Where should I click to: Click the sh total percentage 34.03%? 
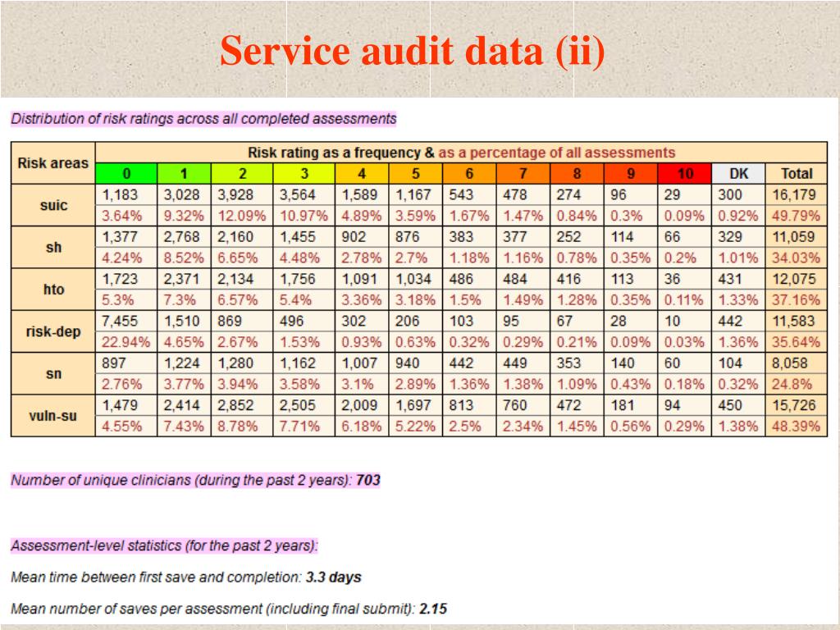click(796, 258)
